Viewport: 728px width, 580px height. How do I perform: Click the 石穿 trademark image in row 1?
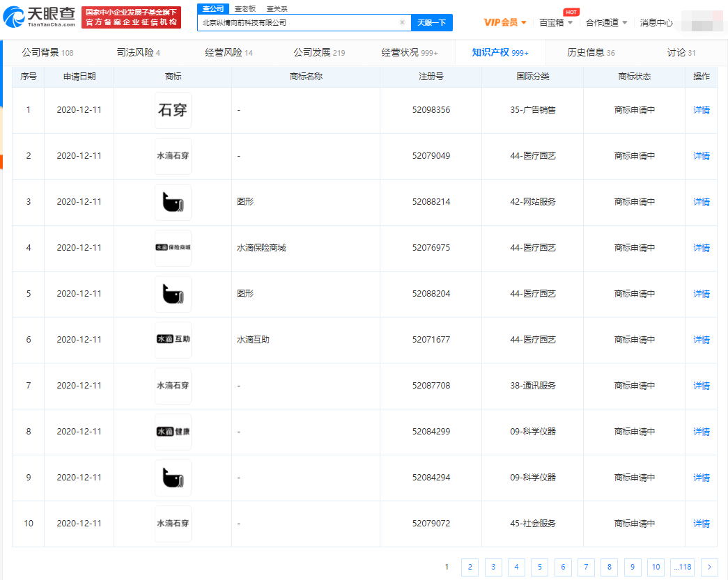pyautogui.click(x=173, y=110)
